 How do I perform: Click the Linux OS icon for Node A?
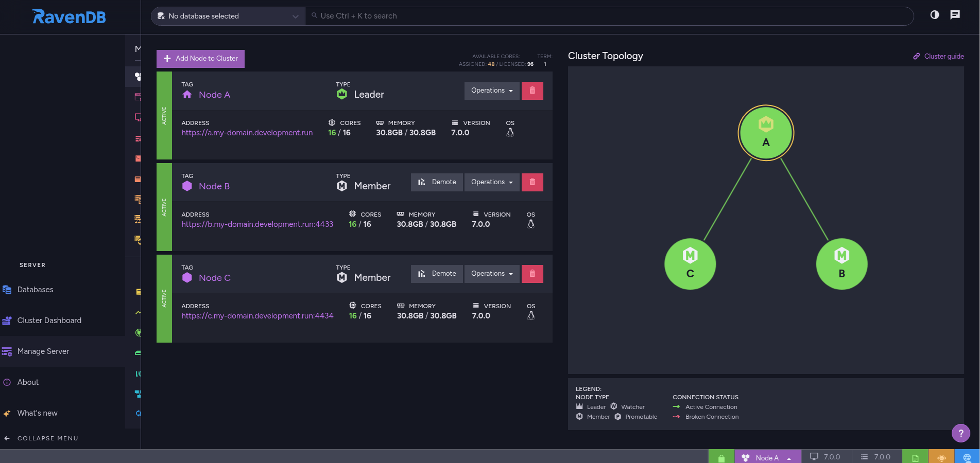510,133
